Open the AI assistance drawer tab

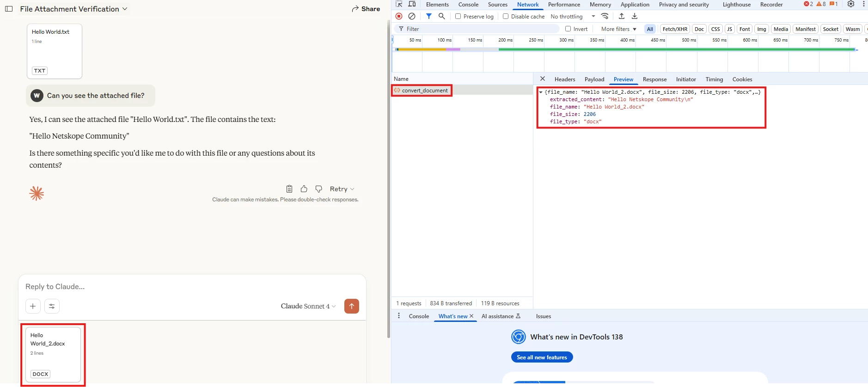pyautogui.click(x=501, y=316)
